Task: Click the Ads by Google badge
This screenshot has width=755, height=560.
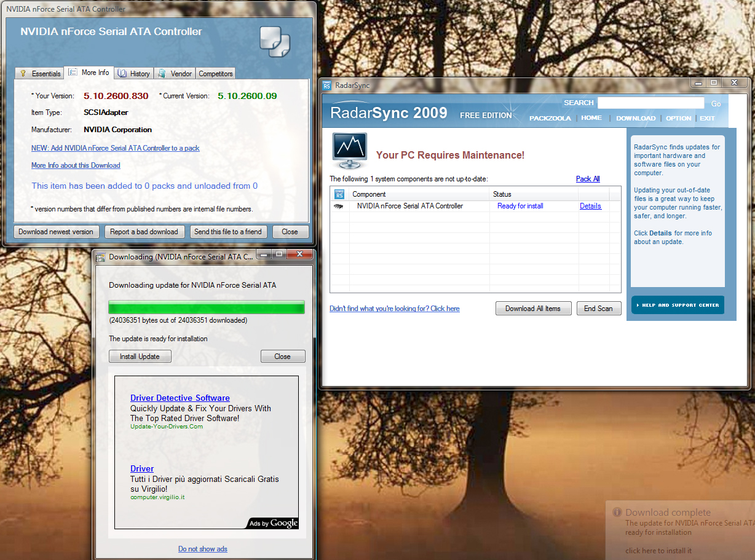Action: pyautogui.click(x=273, y=523)
